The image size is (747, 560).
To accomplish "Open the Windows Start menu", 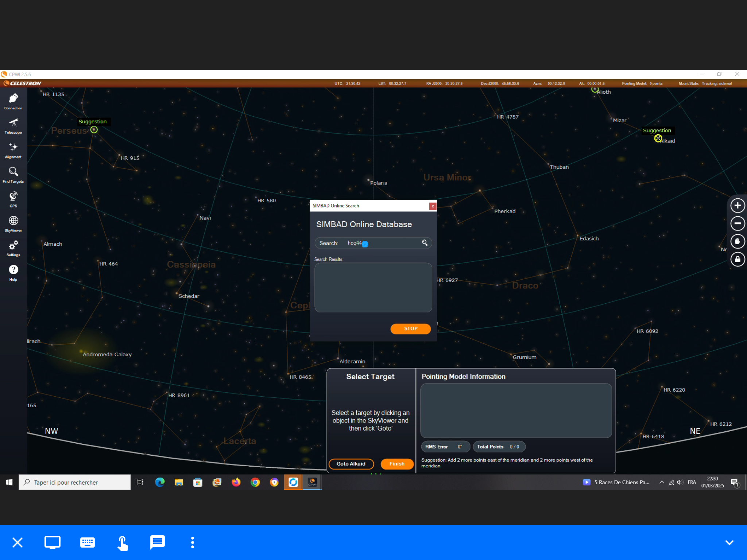I will click(9, 482).
